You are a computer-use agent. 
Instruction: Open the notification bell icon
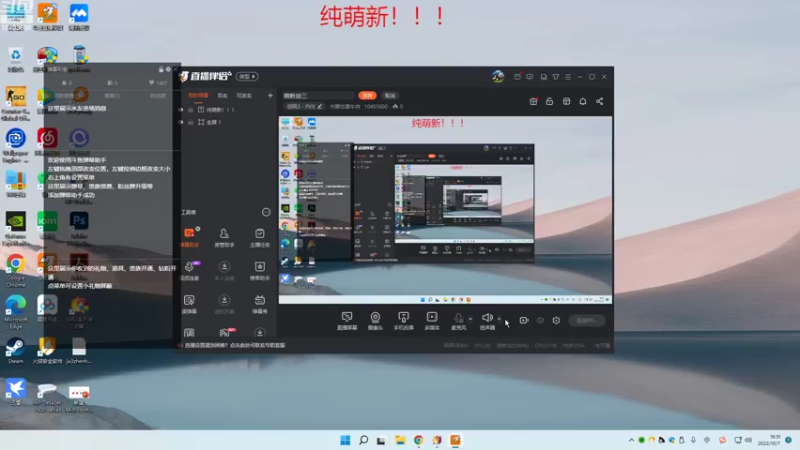[583, 102]
